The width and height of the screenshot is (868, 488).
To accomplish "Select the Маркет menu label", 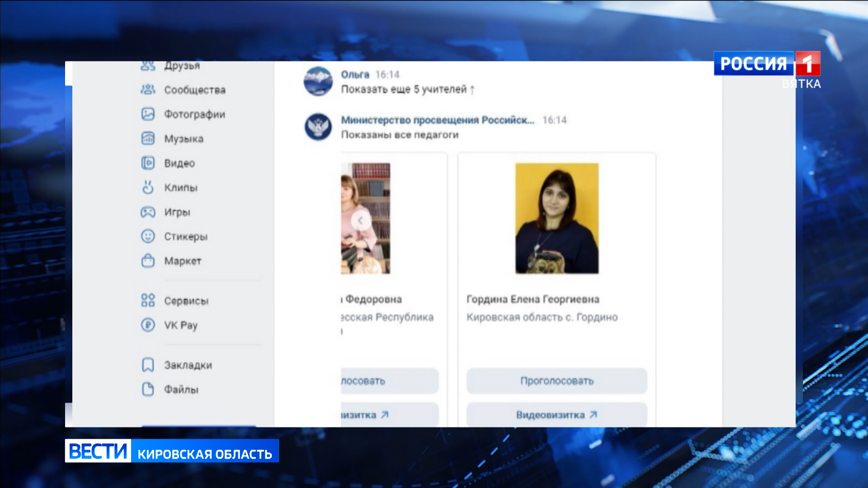I will 183,261.
